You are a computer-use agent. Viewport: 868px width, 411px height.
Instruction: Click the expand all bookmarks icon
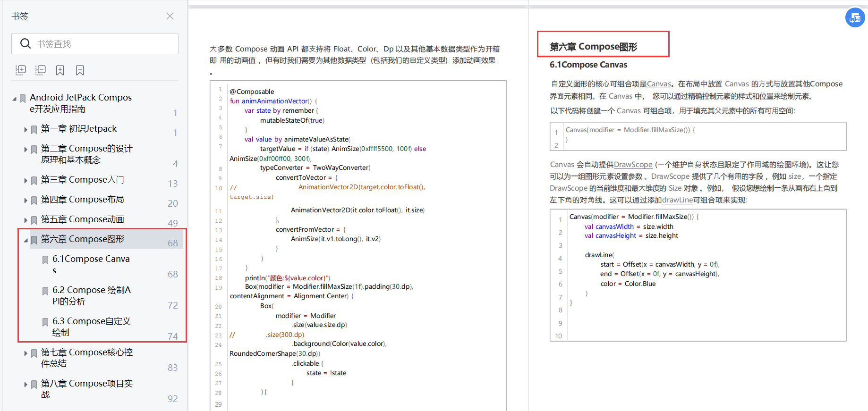tap(21, 70)
